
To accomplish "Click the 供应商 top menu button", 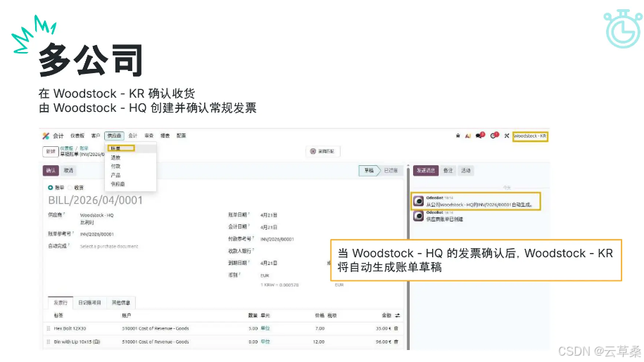I will tap(114, 136).
